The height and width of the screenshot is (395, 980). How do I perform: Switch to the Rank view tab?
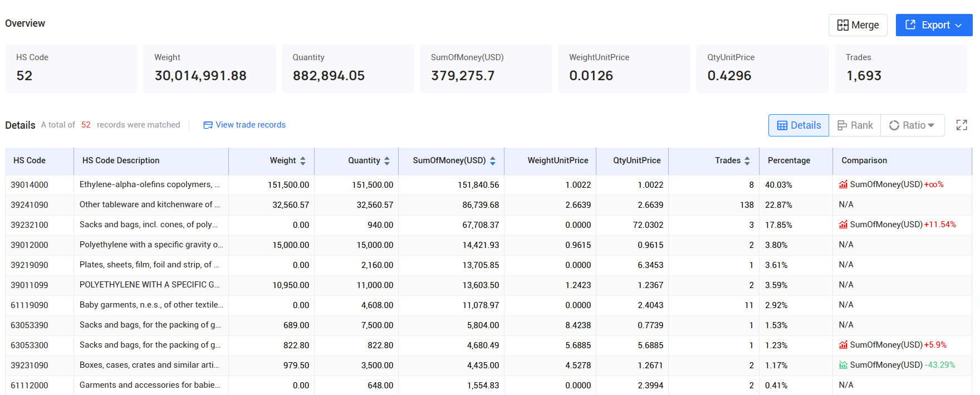pyautogui.click(x=855, y=125)
